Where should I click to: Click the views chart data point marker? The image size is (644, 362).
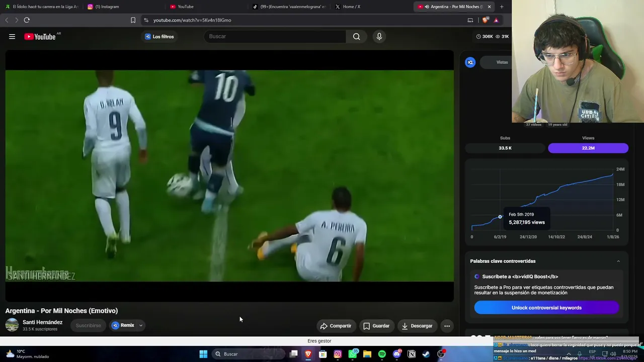click(x=500, y=217)
